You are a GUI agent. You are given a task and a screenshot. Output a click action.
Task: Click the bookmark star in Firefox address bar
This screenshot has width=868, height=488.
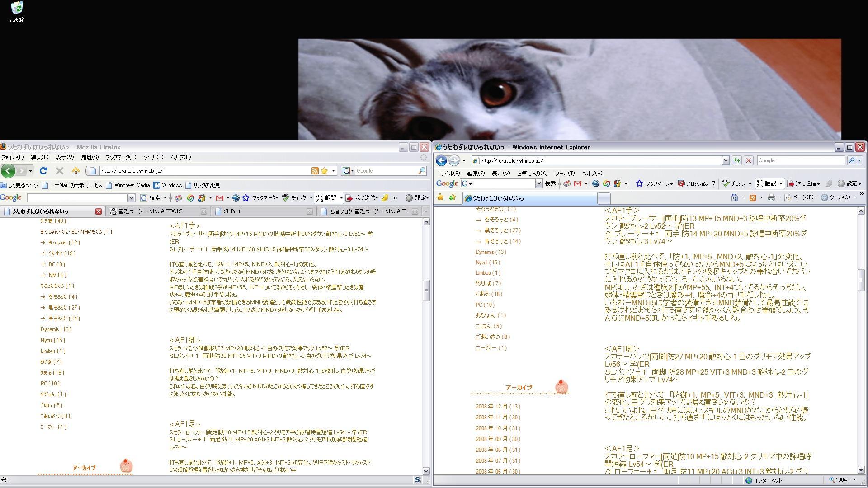(324, 171)
